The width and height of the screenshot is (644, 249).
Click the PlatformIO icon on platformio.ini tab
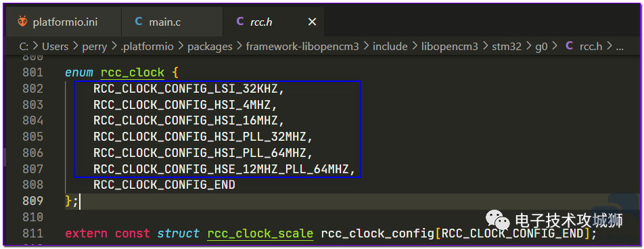pyautogui.click(x=22, y=22)
